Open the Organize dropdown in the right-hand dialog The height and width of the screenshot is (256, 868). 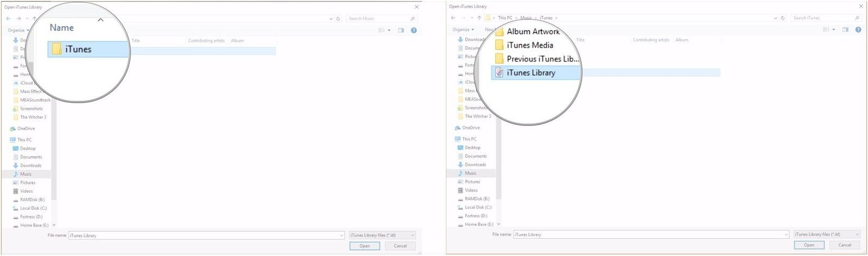click(463, 30)
